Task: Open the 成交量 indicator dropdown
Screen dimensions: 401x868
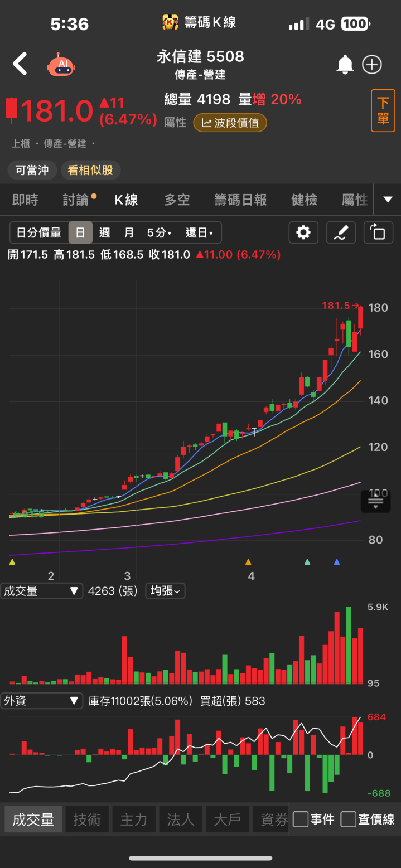Action: [42, 591]
